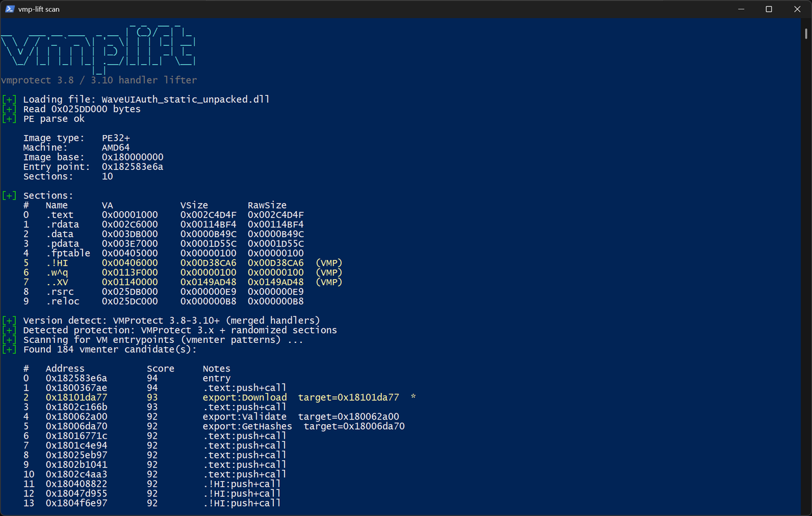Click the Address column header
This screenshot has width=812, height=516.
pyautogui.click(x=65, y=368)
